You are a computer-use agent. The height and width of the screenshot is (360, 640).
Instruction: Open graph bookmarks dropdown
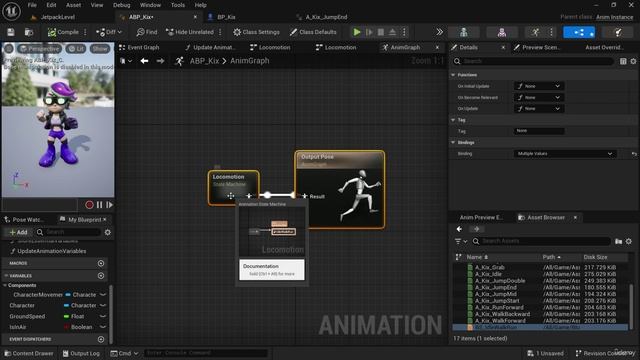(x=126, y=61)
